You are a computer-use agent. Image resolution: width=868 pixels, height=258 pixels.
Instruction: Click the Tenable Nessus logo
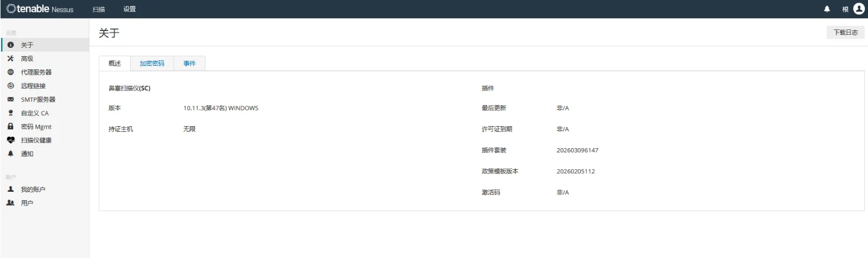(x=40, y=9)
